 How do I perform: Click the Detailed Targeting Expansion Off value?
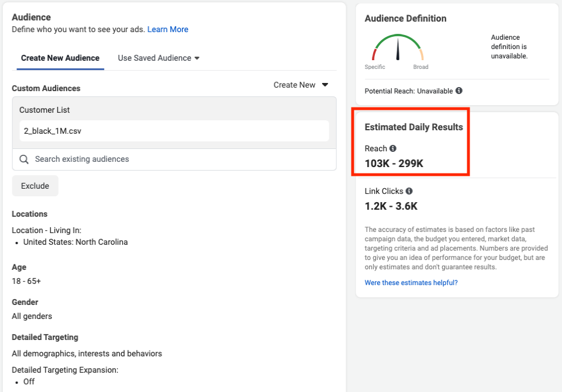29,381
